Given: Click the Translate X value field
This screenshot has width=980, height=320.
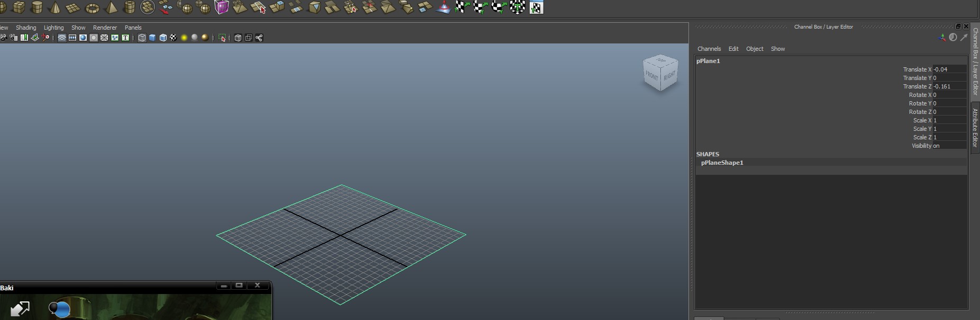Looking at the screenshot, I should click(949, 69).
